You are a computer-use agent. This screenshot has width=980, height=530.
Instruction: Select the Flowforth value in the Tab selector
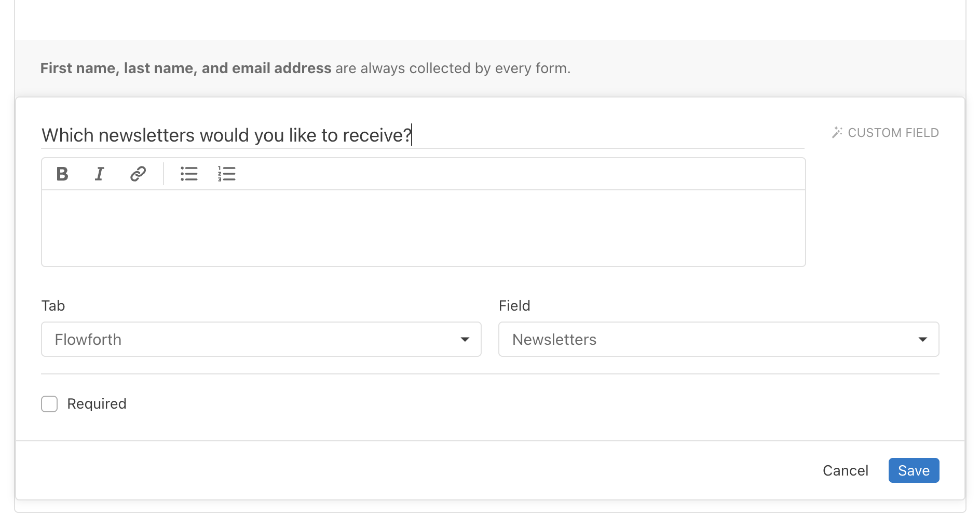click(88, 339)
